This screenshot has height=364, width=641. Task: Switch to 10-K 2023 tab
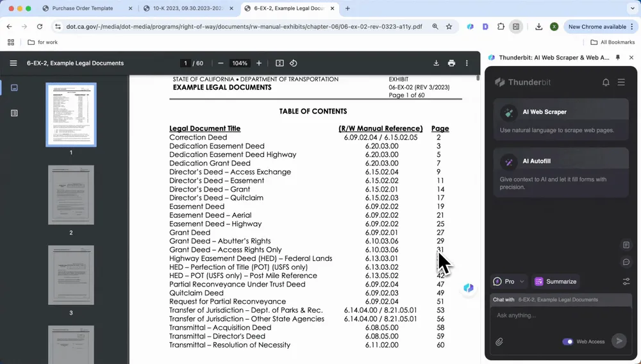[188, 8]
